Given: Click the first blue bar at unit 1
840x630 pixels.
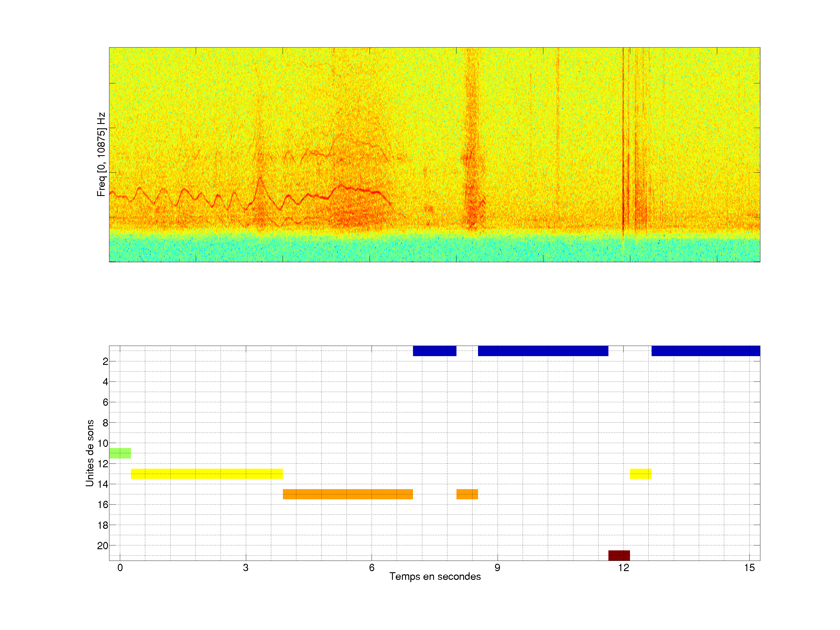Looking at the screenshot, I should pos(434,351).
